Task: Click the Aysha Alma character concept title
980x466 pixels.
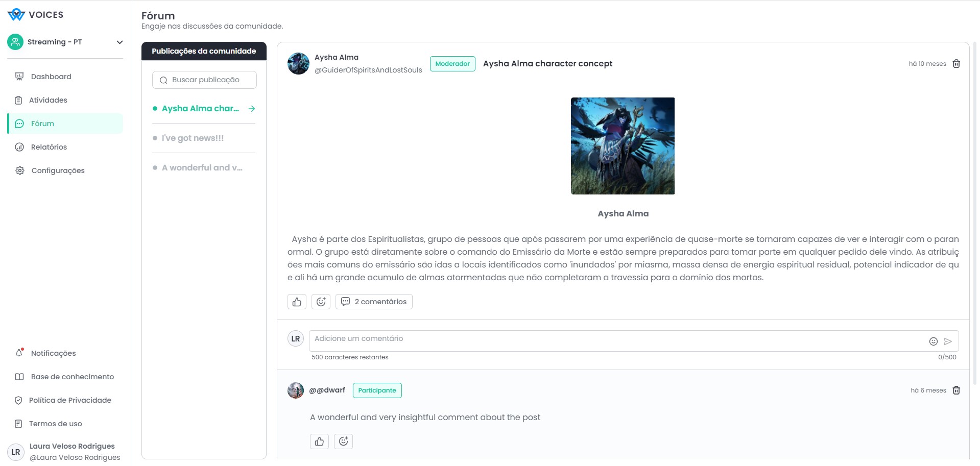Action: coord(547,64)
